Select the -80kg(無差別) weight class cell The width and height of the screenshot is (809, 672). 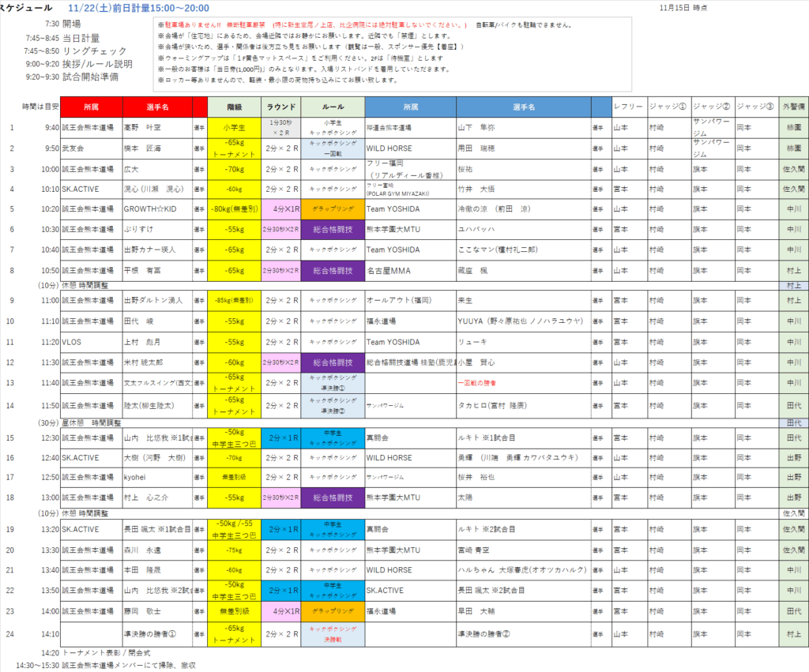pos(232,209)
